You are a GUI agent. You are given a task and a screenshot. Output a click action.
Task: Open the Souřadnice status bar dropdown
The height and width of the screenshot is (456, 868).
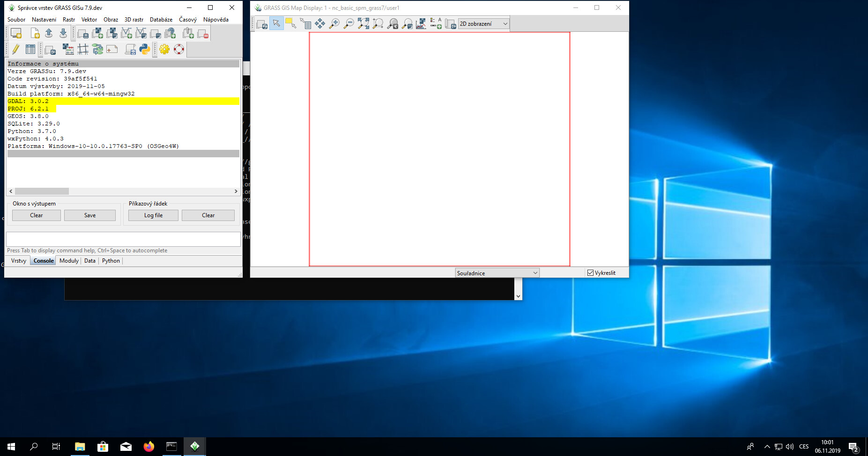pos(497,273)
